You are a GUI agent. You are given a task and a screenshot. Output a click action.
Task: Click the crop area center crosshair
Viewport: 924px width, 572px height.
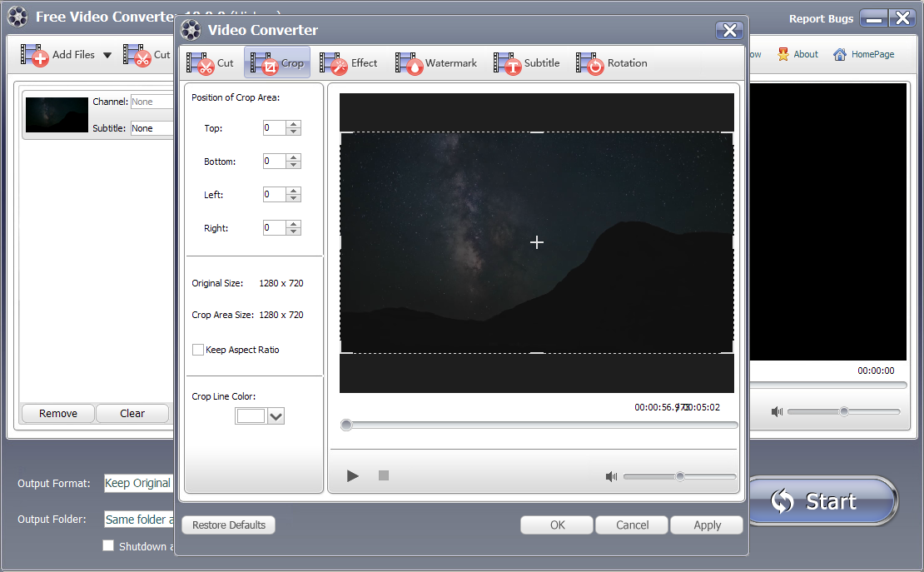pos(536,242)
